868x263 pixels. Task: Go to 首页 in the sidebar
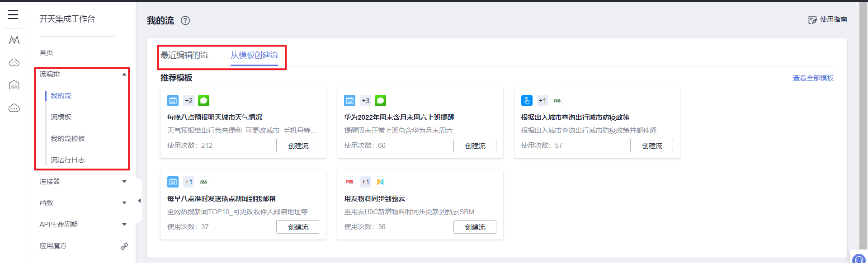[46, 53]
